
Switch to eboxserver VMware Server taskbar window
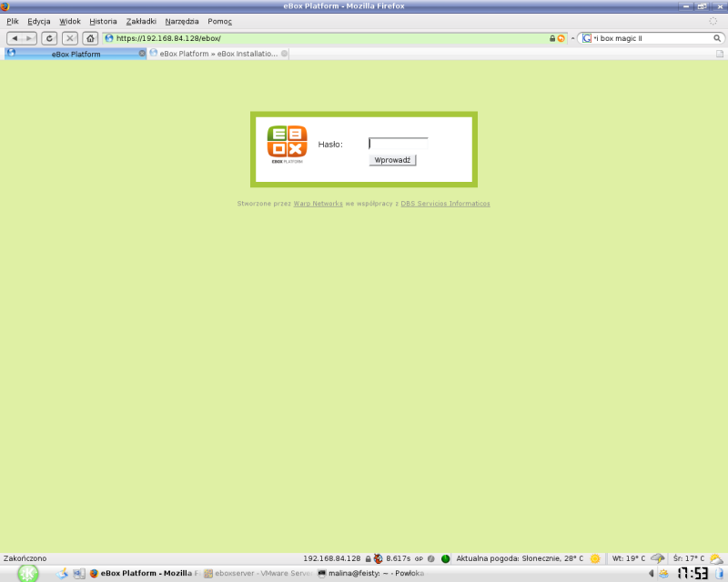coord(259,573)
